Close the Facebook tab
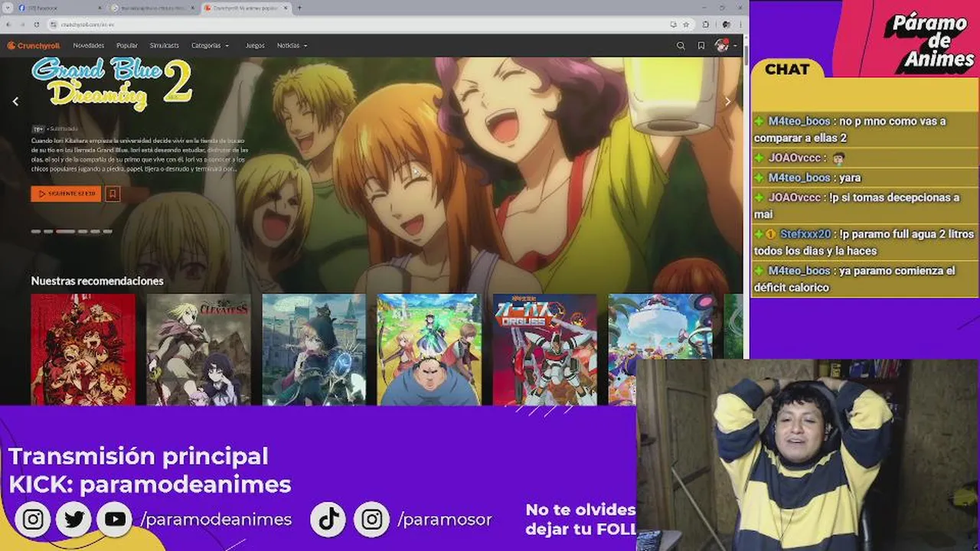This screenshot has width=980, height=551. 100,8
